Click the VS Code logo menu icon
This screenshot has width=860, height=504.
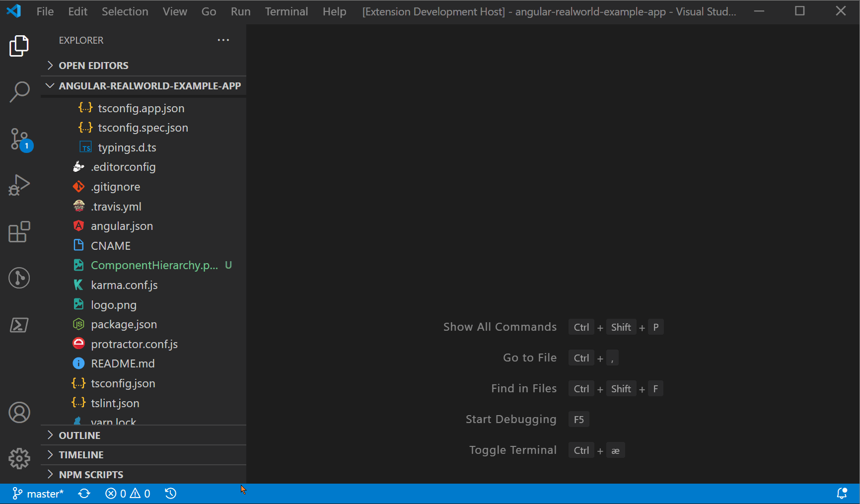(x=14, y=11)
